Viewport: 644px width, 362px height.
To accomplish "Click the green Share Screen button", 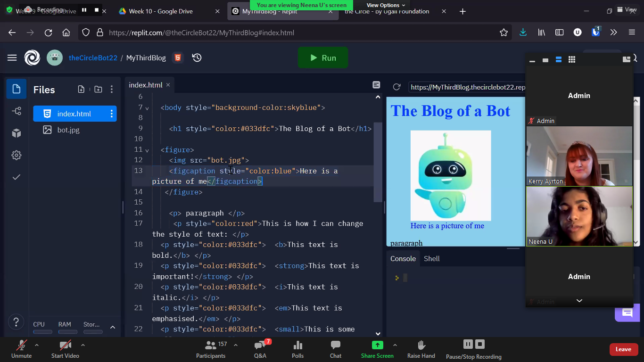I will coord(377,349).
